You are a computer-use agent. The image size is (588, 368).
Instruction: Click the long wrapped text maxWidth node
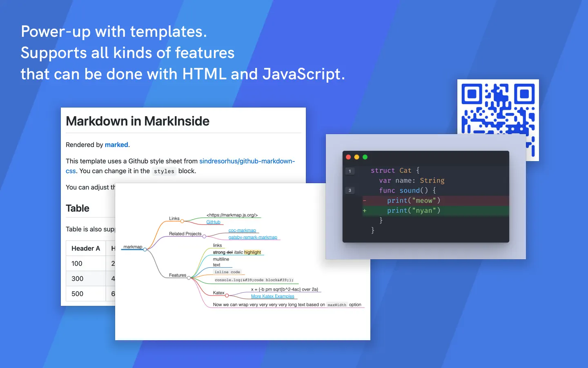point(287,305)
